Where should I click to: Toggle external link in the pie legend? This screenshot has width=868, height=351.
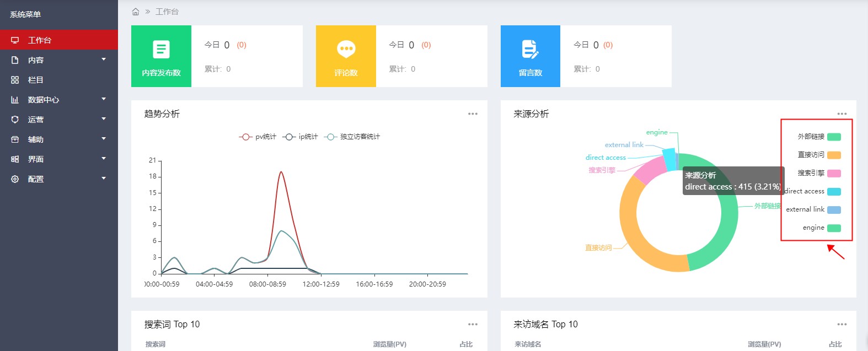[x=813, y=209]
